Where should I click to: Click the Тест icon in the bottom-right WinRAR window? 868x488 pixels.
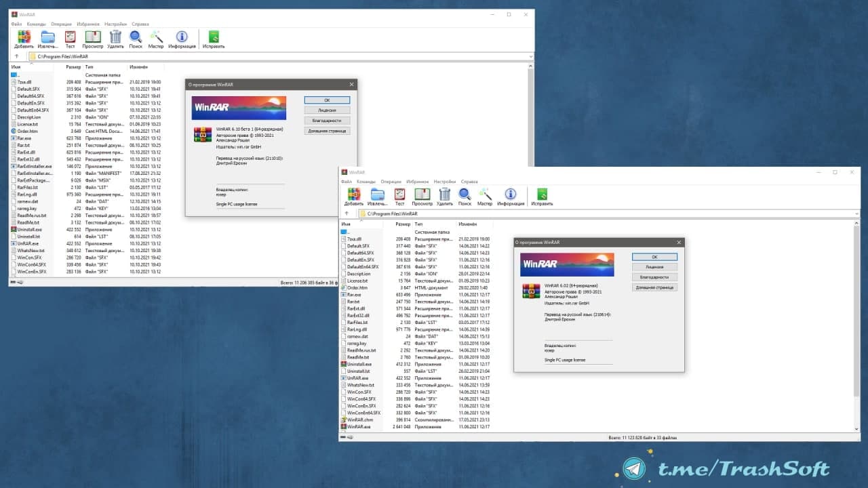coord(399,195)
